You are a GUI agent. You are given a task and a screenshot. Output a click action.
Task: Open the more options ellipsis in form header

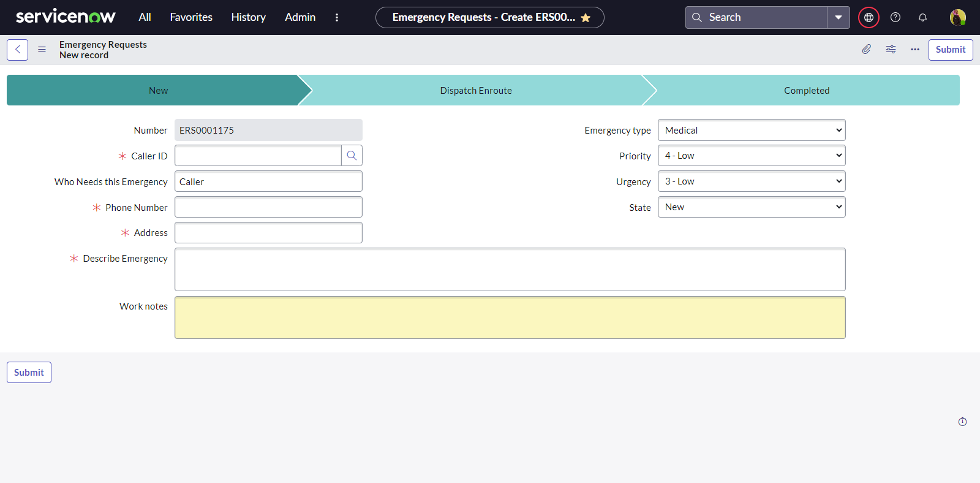(914, 50)
